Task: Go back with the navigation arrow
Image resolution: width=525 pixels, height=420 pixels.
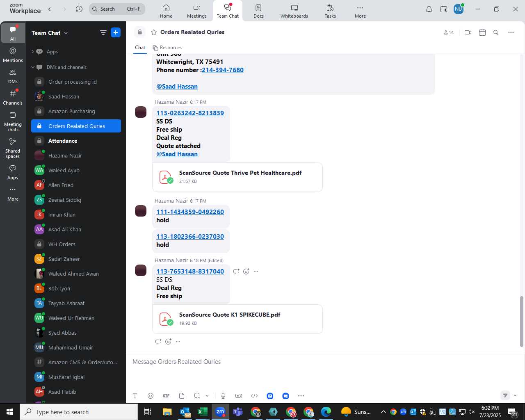Action: pos(50,9)
